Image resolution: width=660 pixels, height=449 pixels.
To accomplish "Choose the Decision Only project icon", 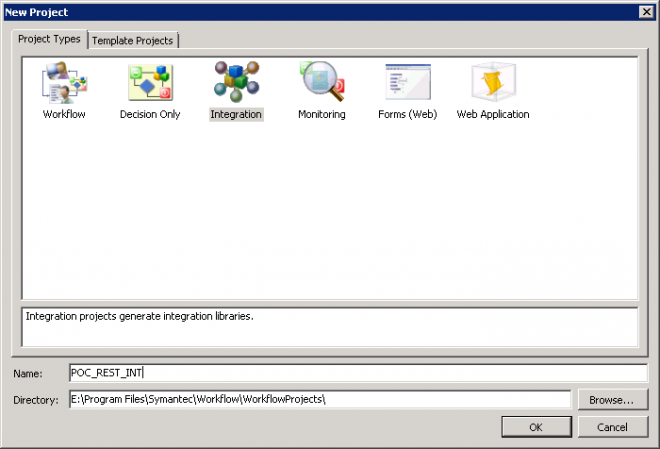I will click(x=150, y=82).
